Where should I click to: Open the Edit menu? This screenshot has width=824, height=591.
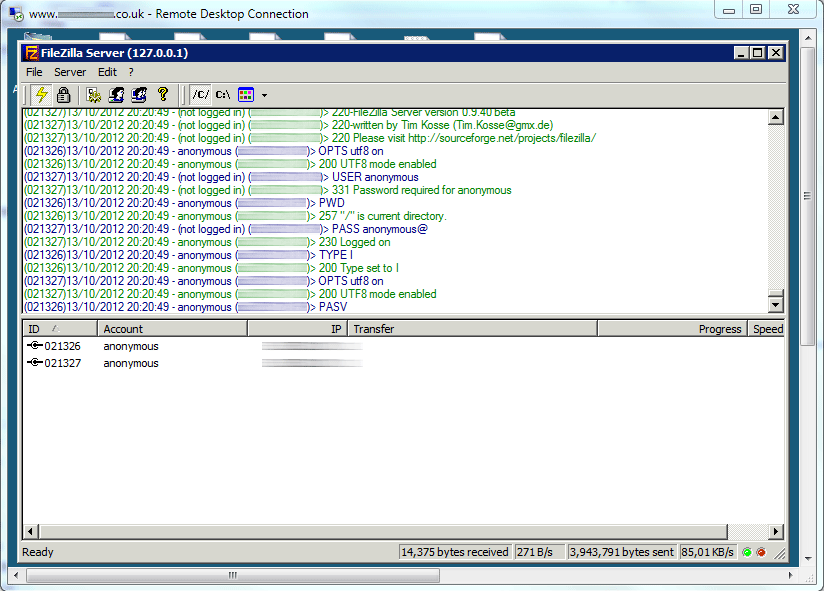point(107,72)
